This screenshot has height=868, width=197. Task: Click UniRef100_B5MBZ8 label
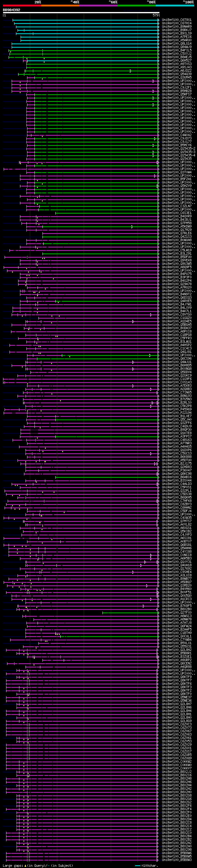pyautogui.click(x=176, y=91)
